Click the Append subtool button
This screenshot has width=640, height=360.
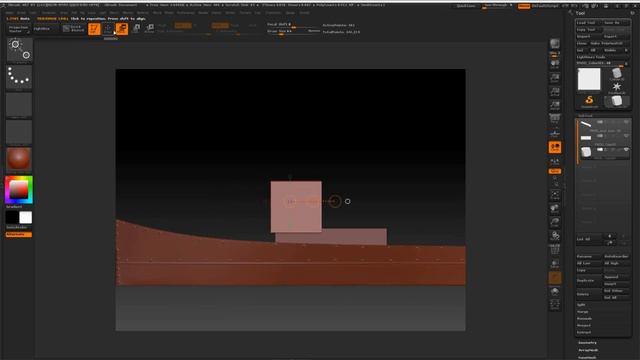[x=616, y=277]
